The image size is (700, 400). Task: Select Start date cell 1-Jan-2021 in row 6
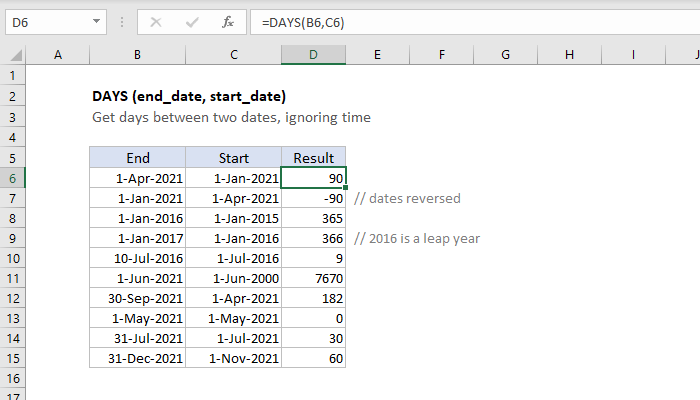pos(233,178)
